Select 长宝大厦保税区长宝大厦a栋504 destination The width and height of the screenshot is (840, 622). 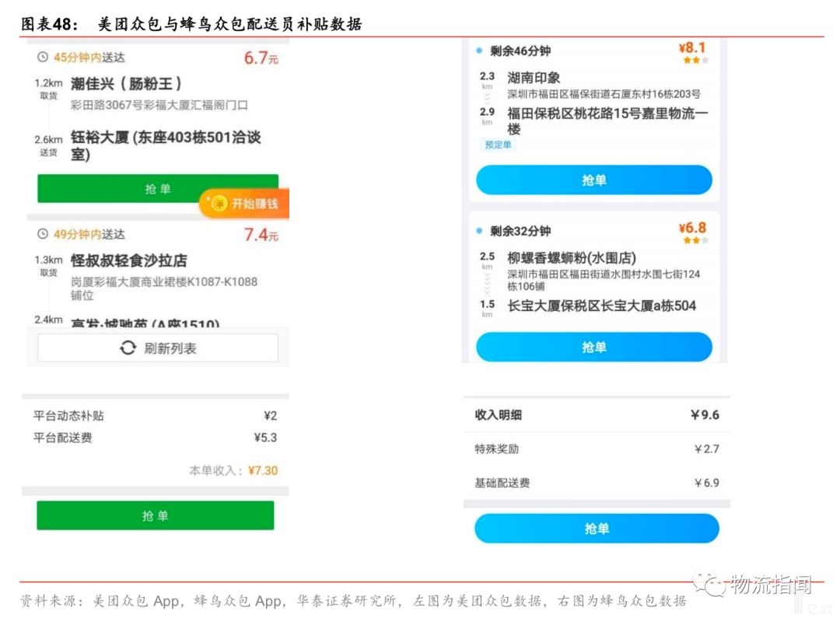tap(601, 306)
